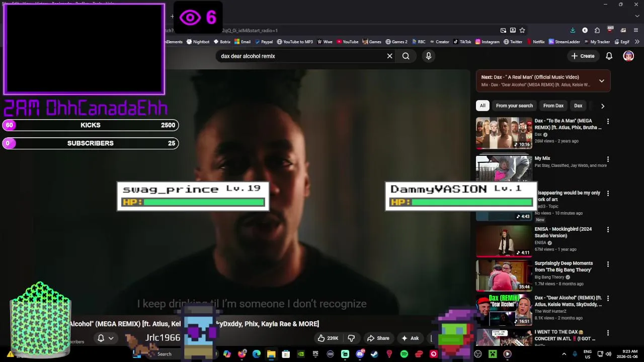Open the Twitter bookmark
Viewport: 644px width, 362px height.
click(513, 42)
